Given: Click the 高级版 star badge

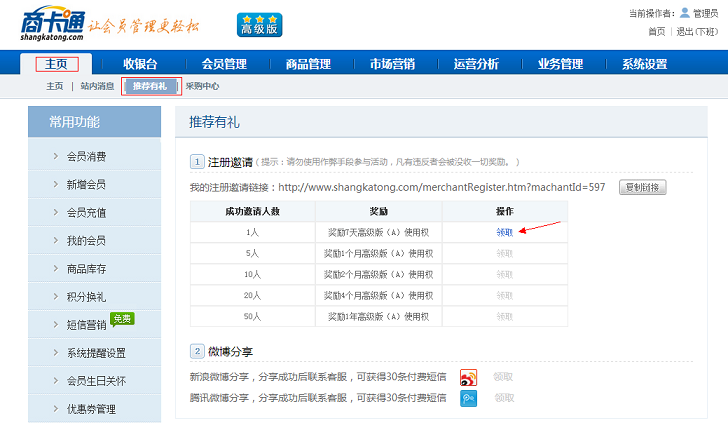Looking at the screenshot, I should (259, 25).
